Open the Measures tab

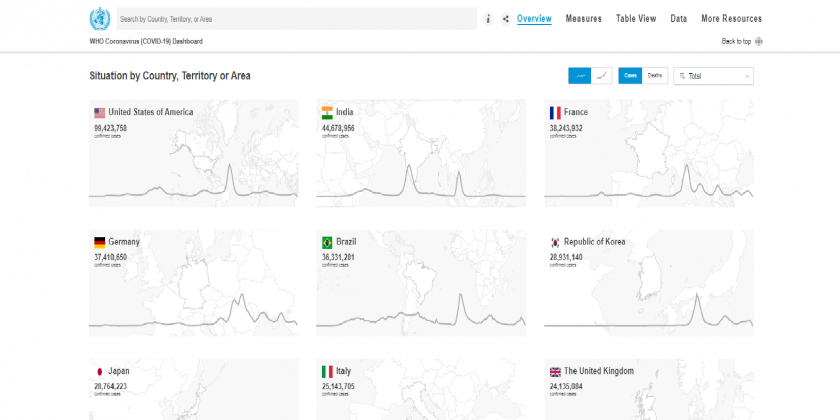583,19
